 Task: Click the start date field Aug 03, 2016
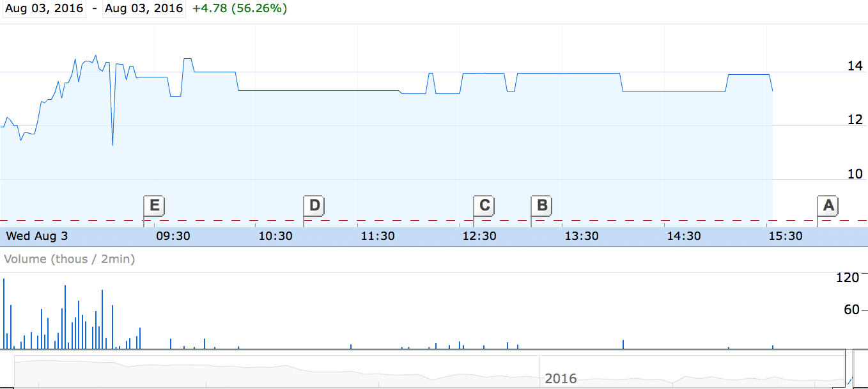(x=45, y=8)
